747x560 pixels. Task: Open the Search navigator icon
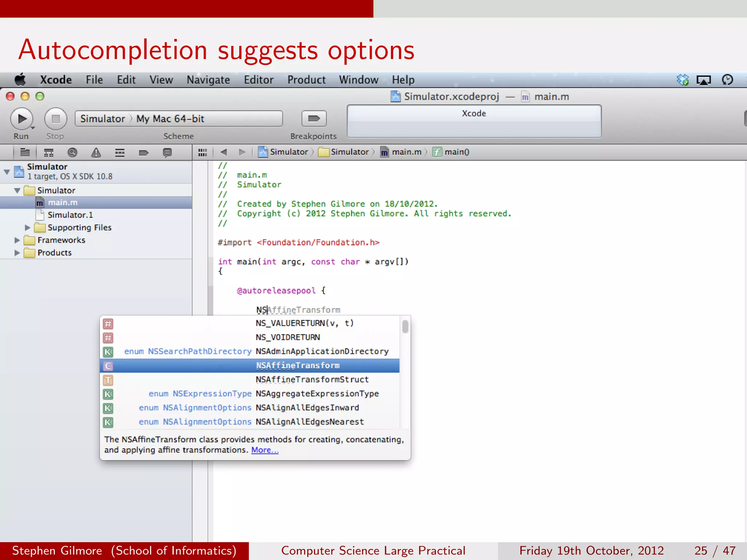[72, 152]
